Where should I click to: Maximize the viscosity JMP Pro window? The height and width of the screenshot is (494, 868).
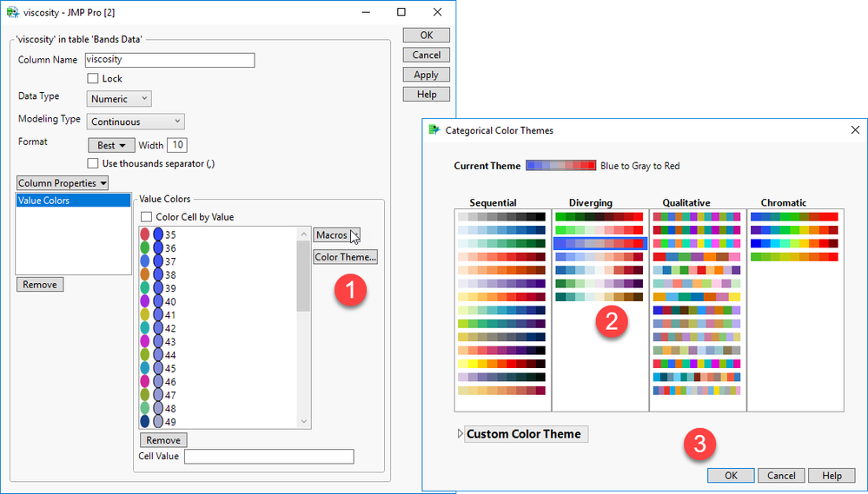click(401, 12)
